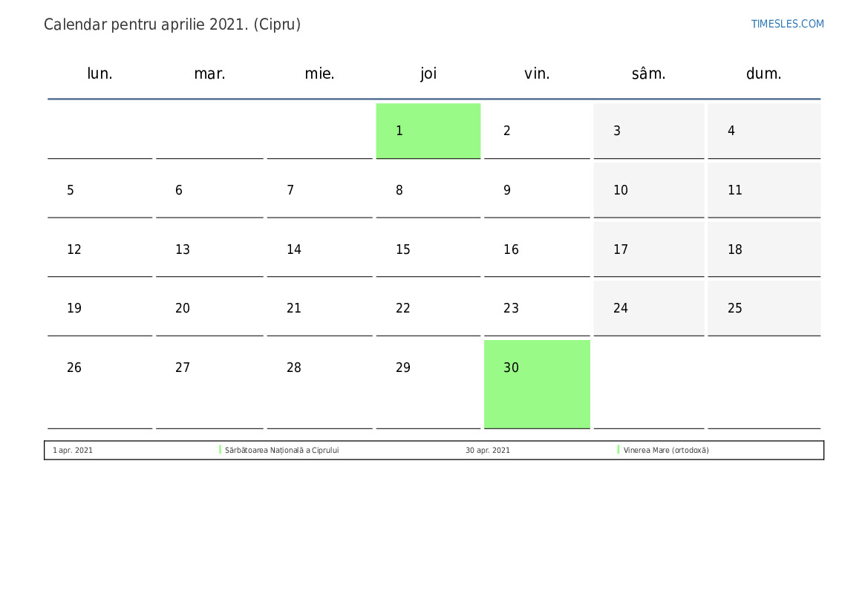This screenshot has height=614, width=868.
Task: Click the calendar title for aprilie 2021
Action: pyautogui.click(x=172, y=25)
